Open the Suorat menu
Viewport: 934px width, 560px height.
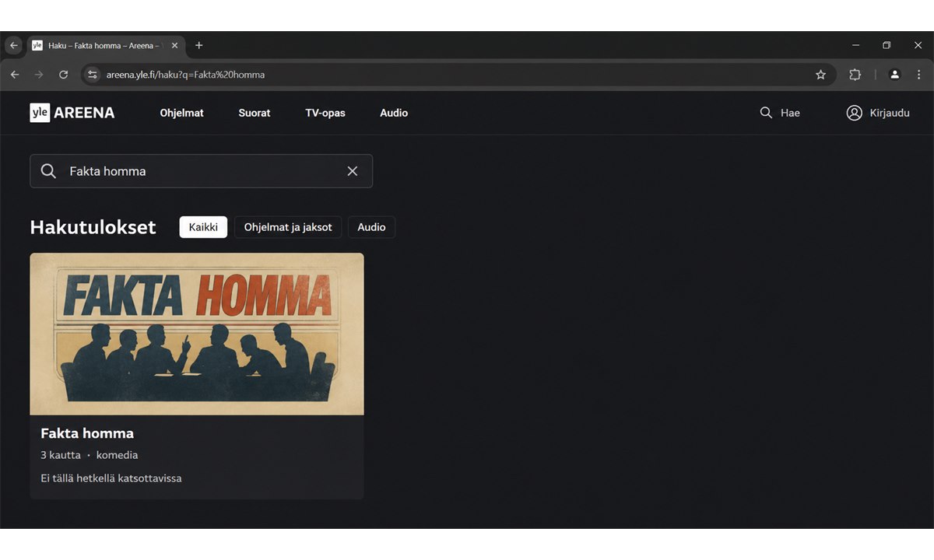(255, 113)
